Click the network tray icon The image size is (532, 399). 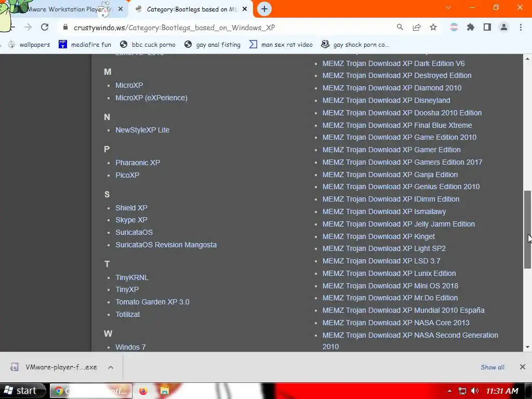[462, 391]
